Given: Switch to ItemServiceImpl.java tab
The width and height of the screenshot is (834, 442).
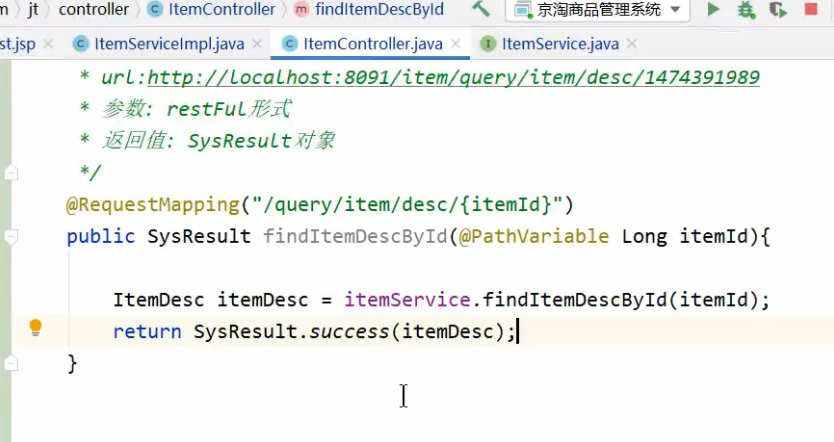Looking at the screenshot, I should (x=169, y=44).
